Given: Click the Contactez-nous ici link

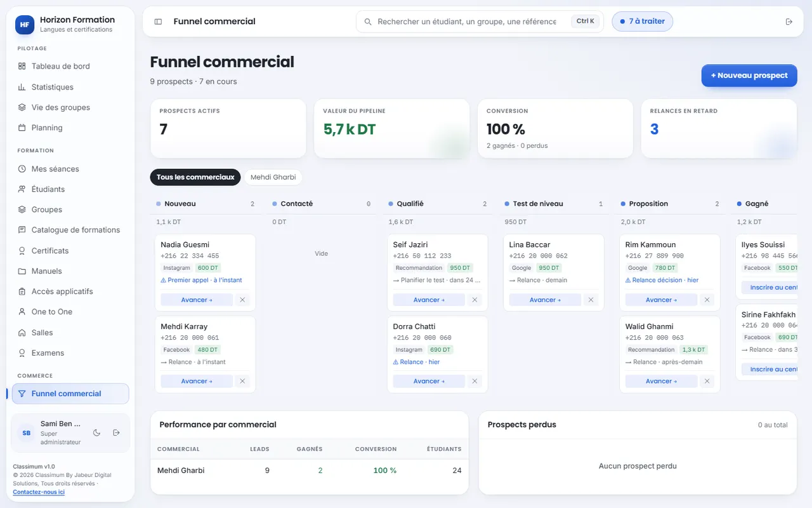Looking at the screenshot, I should [39, 492].
